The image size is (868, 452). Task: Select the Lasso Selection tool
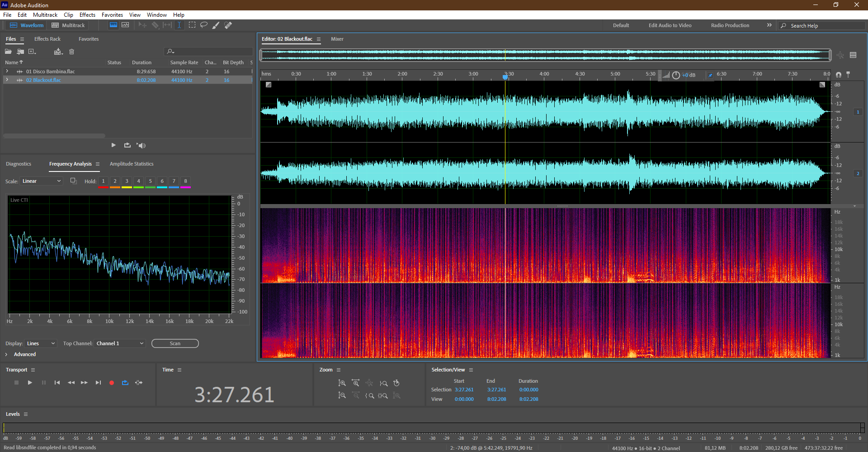point(204,25)
